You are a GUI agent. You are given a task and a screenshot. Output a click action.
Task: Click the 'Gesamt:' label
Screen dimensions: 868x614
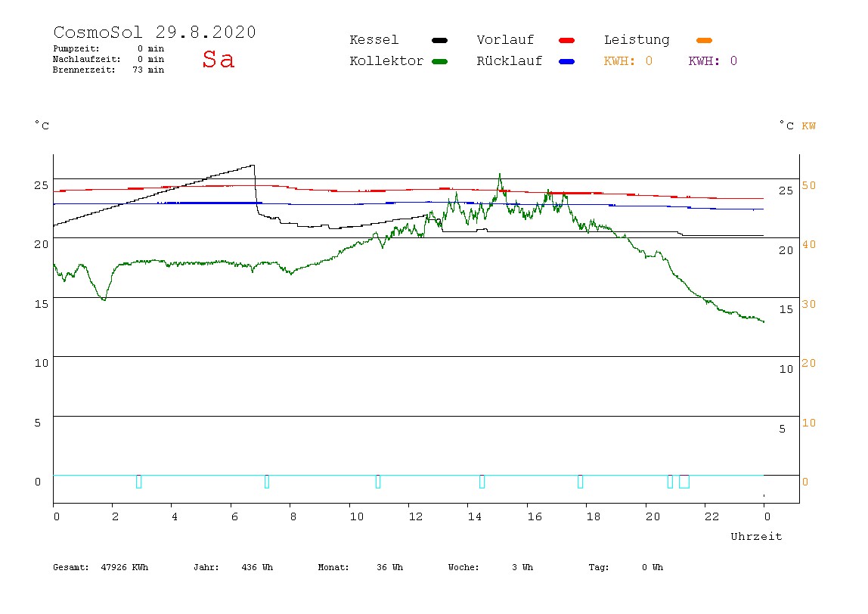[71, 567]
